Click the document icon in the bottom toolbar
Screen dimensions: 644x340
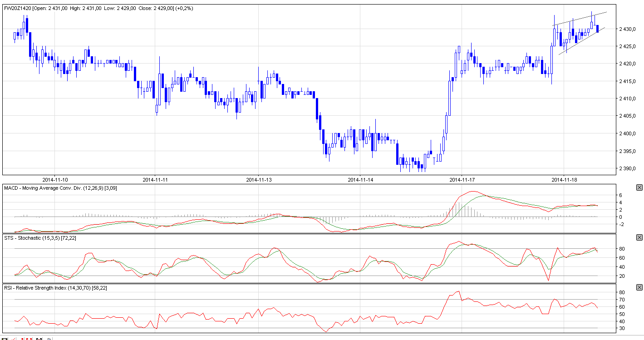(49, 339)
